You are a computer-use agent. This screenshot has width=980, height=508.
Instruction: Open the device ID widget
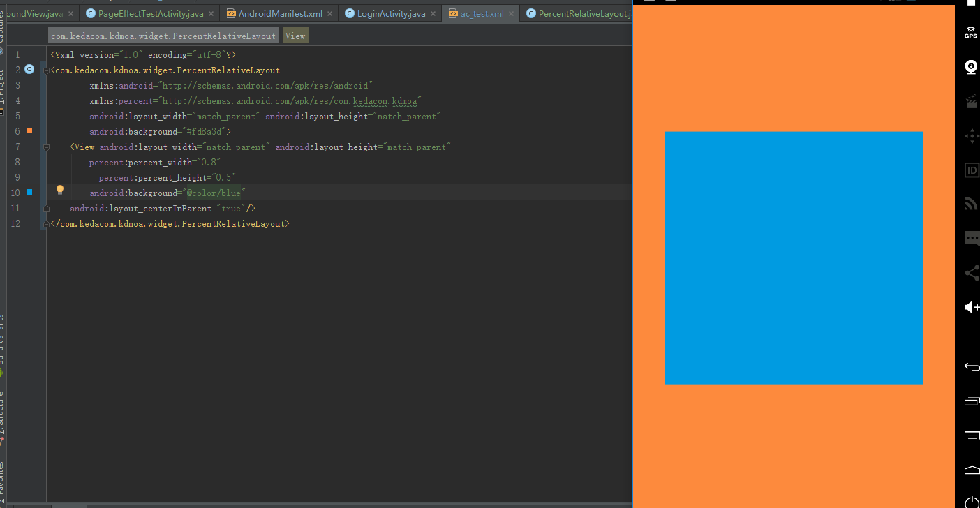971,170
